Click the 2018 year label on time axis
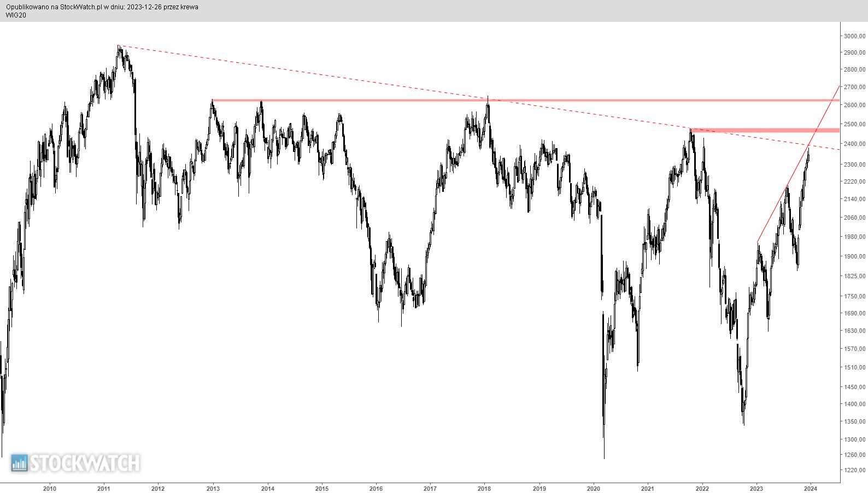 click(x=484, y=489)
